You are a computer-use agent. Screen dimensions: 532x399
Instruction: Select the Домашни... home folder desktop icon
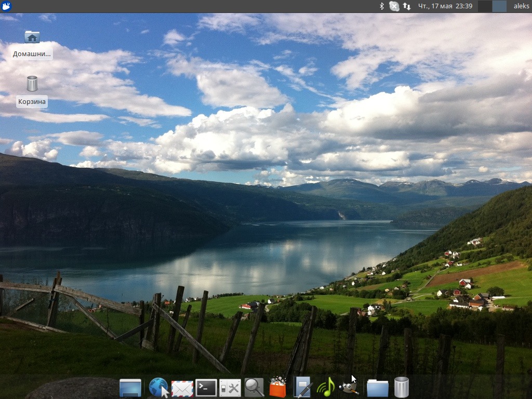click(x=32, y=45)
